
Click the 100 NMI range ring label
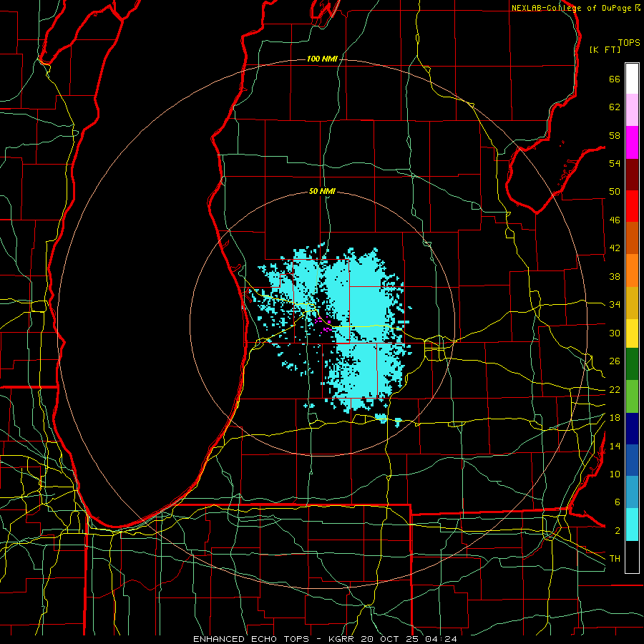pos(322,59)
